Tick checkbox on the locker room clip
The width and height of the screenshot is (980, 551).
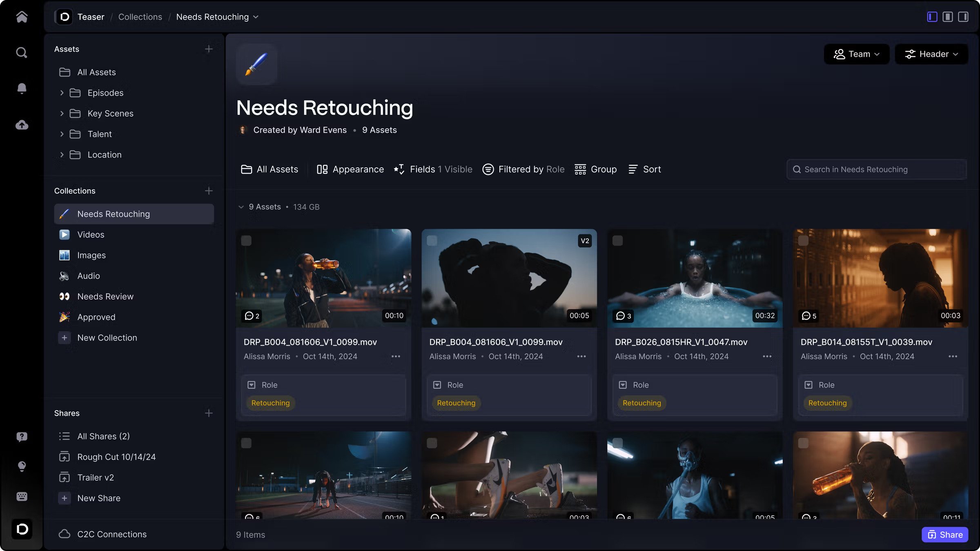tap(803, 240)
